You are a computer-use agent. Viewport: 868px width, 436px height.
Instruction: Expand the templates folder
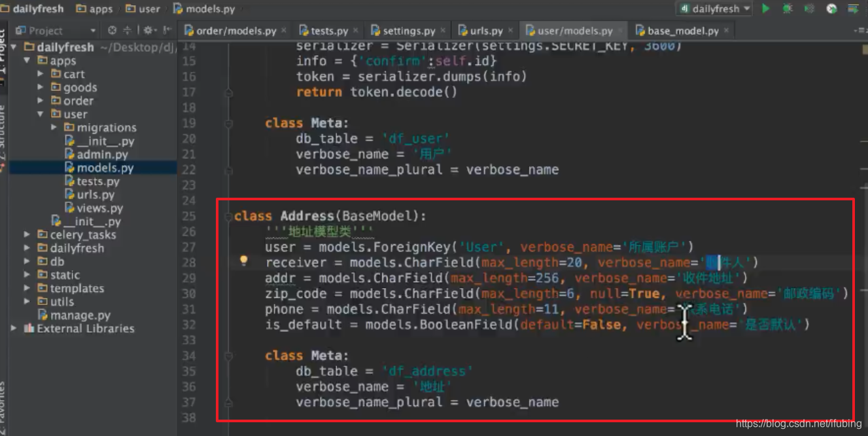coord(27,288)
